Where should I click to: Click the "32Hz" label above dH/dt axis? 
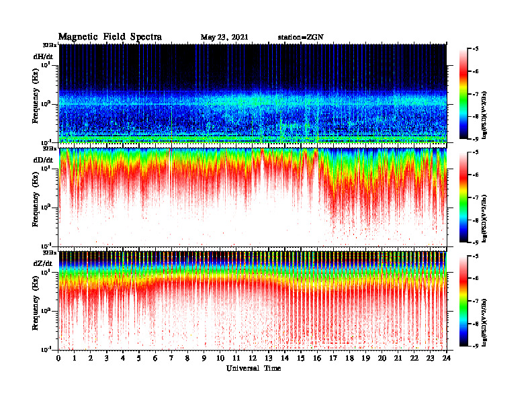(x=50, y=45)
